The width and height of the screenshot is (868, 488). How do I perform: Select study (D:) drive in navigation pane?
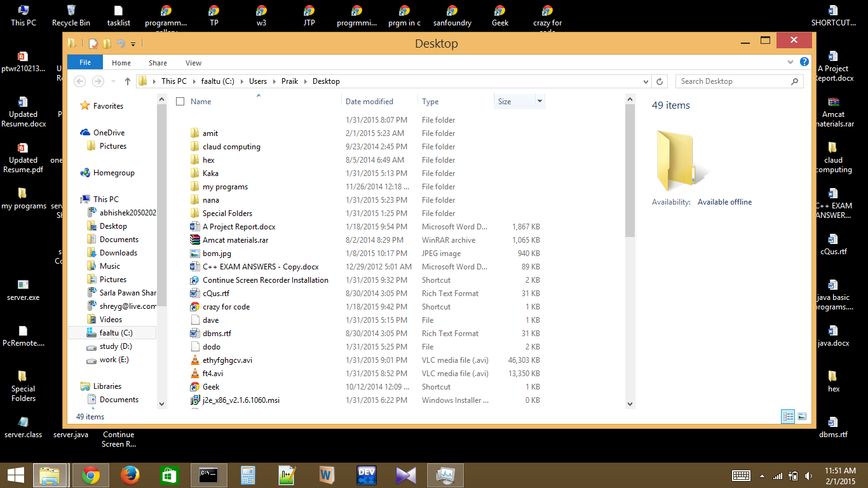pyautogui.click(x=116, y=346)
